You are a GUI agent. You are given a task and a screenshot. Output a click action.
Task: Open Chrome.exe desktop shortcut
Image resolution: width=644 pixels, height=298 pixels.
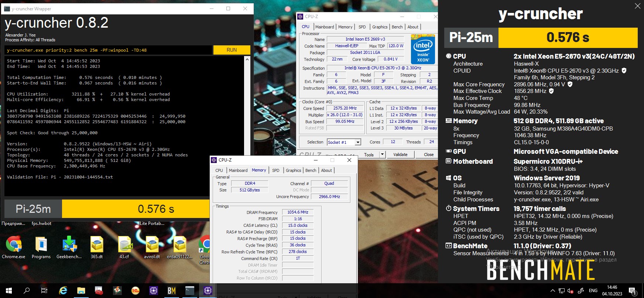[x=14, y=247]
